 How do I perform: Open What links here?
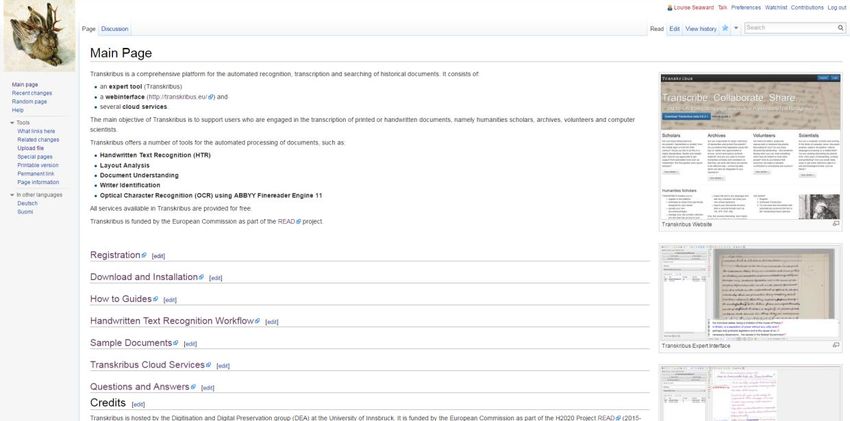tap(36, 131)
